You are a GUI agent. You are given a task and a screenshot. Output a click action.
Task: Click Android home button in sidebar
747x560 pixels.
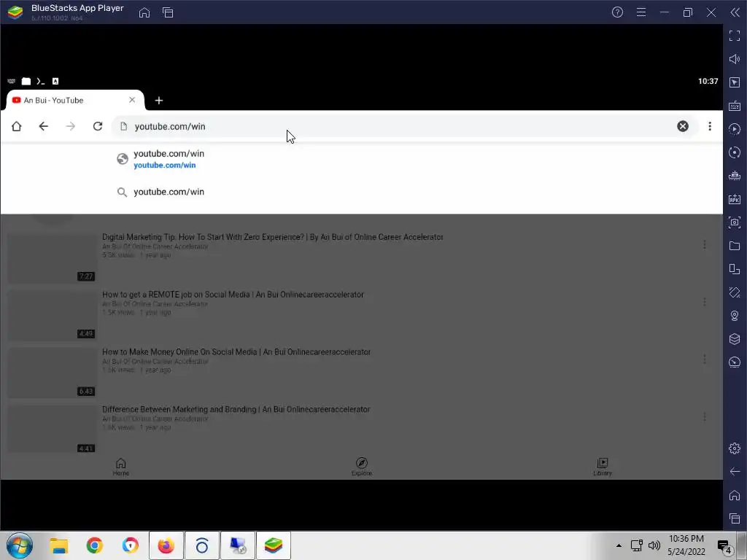coord(735,495)
